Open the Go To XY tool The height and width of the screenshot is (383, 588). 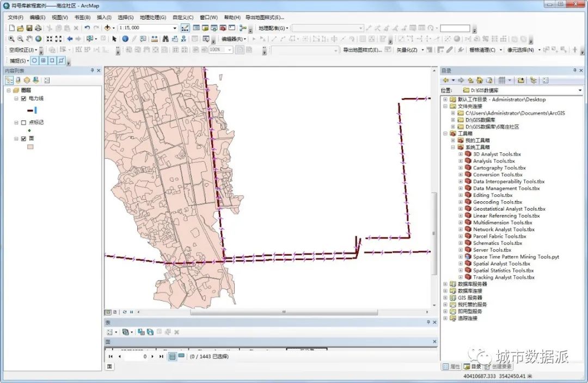click(183, 39)
